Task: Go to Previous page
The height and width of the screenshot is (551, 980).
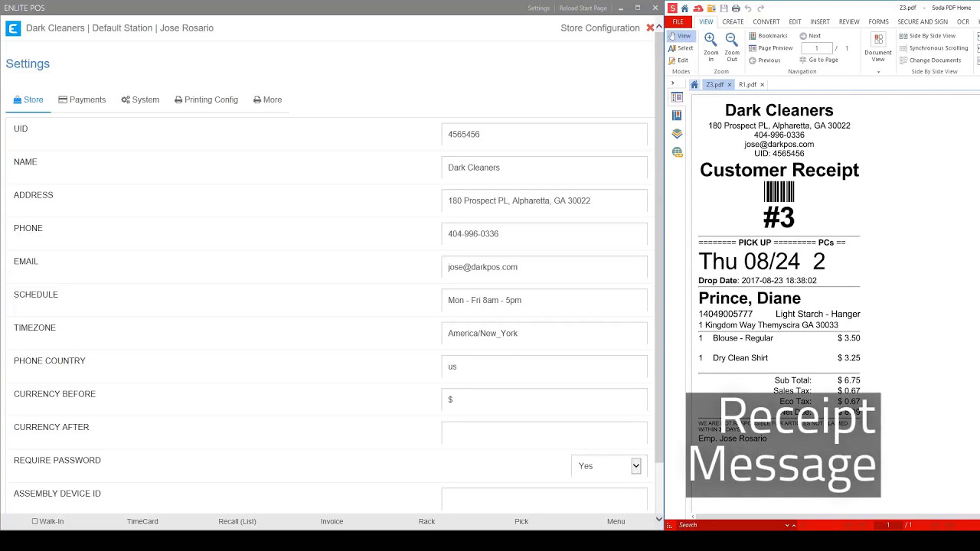Action: pyautogui.click(x=764, y=60)
